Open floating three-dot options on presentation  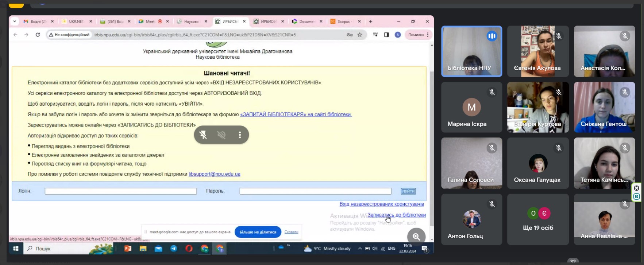[240, 135]
